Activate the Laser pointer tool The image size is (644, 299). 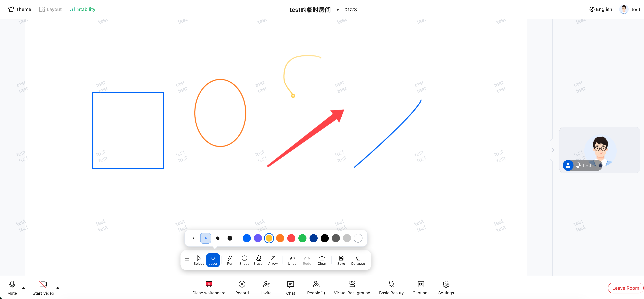(x=213, y=260)
